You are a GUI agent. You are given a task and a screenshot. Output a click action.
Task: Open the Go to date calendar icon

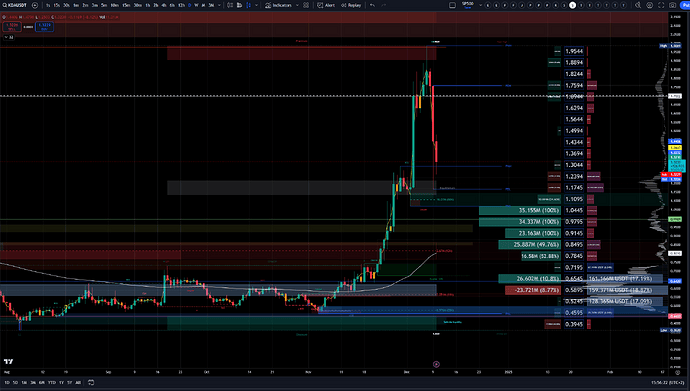tap(91, 383)
